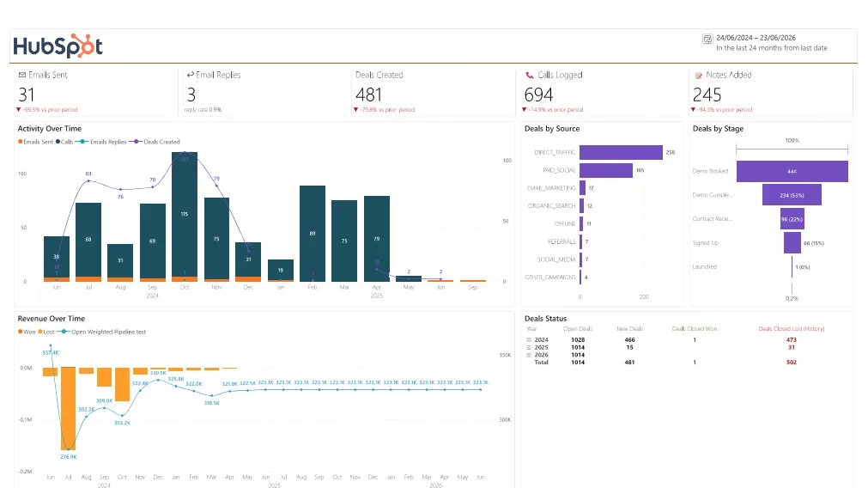This screenshot has width=868, height=488.
Task: Select the OTHER_CAMPAIGNS source bar
Action: (580, 277)
